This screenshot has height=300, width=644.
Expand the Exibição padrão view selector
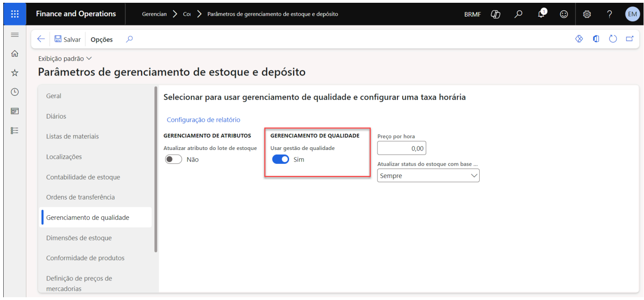point(65,58)
